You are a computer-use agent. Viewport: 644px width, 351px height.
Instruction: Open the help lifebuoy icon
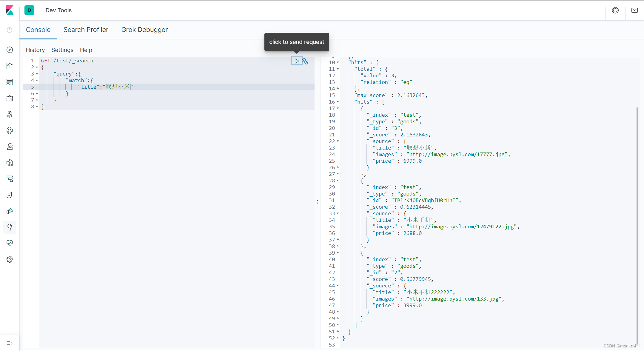[x=615, y=10]
